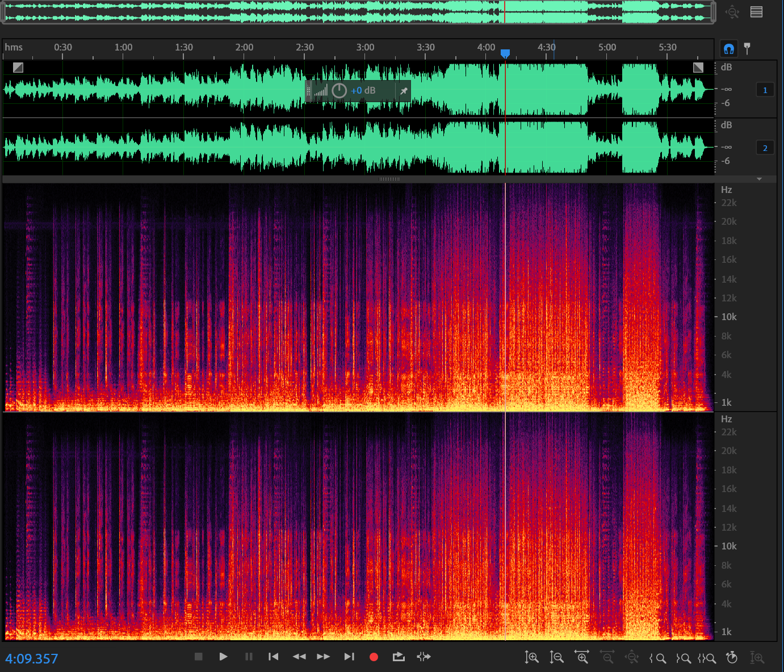The image size is (784, 672).
Task: Start playback with the Play button
Action: (x=223, y=657)
